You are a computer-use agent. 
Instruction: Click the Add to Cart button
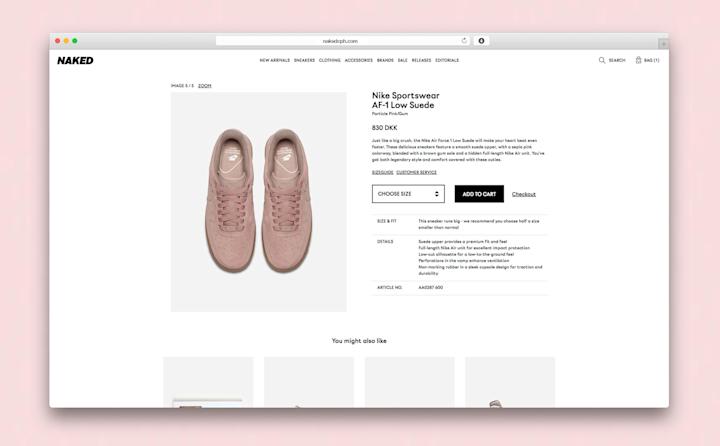click(x=479, y=194)
